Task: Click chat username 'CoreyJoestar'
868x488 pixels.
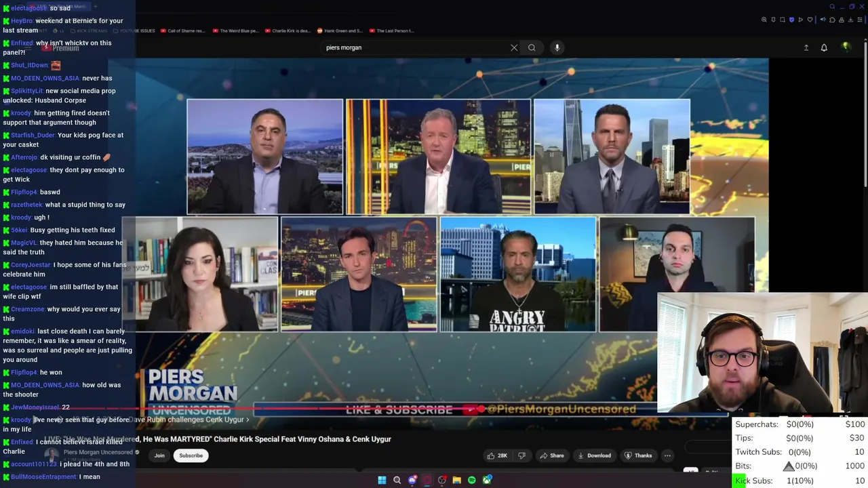Action: (31, 265)
